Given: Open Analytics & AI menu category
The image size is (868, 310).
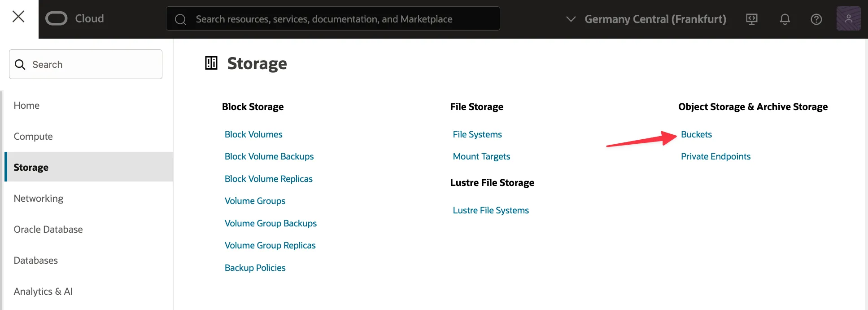Looking at the screenshot, I should pyautogui.click(x=43, y=291).
